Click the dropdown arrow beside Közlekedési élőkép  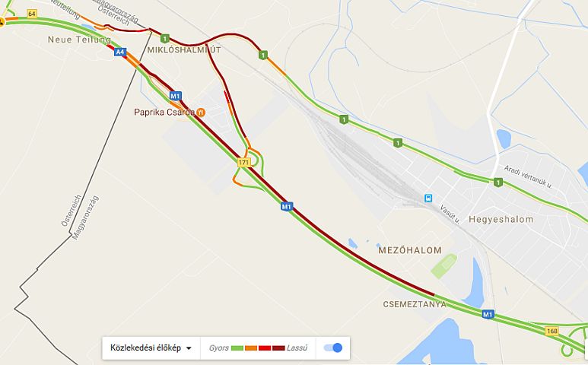pos(189,348)
